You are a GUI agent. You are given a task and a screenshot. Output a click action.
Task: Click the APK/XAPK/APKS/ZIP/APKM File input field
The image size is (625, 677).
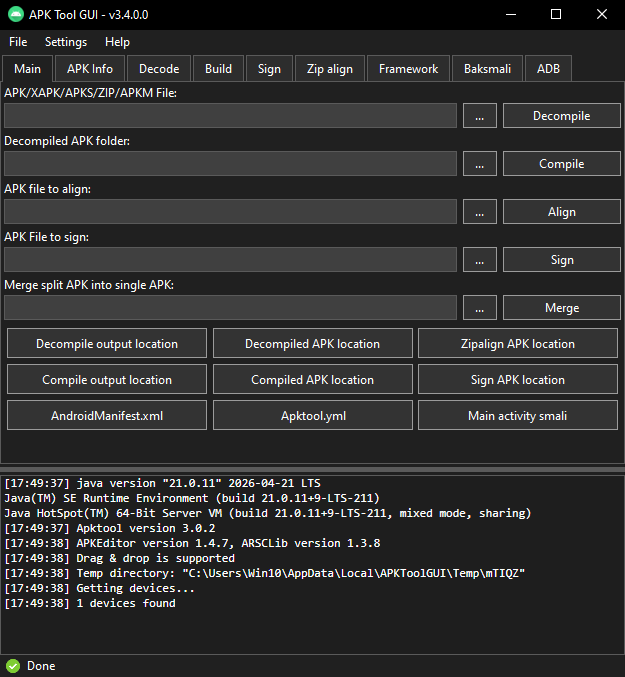coord(230,115)
